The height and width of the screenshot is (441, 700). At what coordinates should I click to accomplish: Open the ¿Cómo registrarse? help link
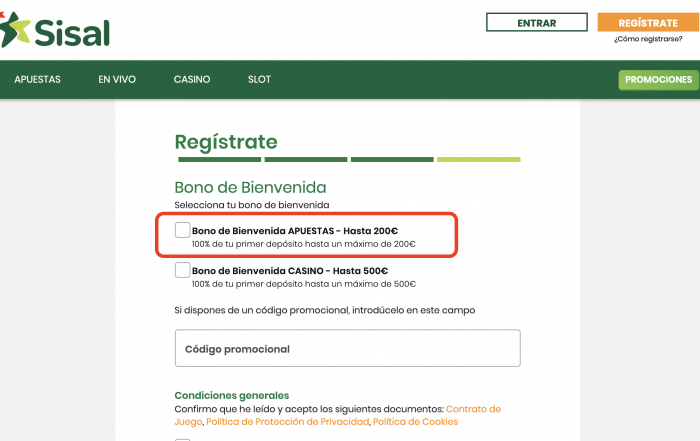point(647,40)
